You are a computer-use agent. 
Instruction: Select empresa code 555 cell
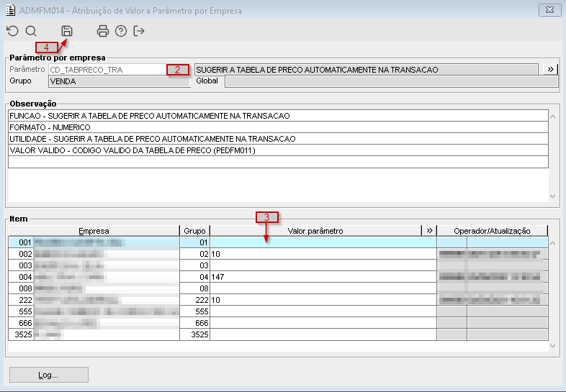(x=21, y=311)
